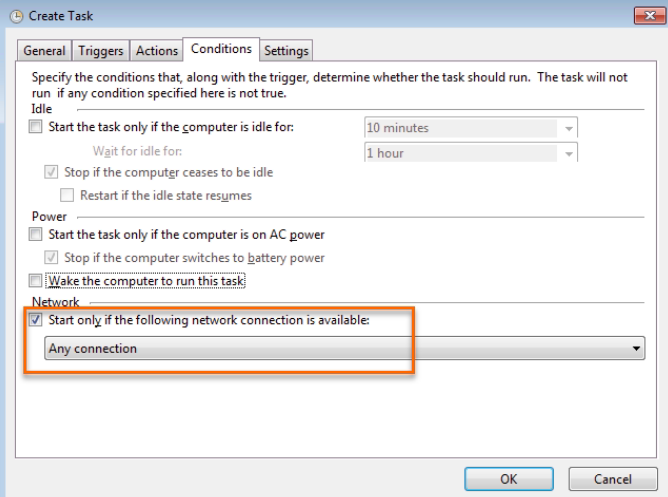The width and height of the screenshot is (668, 497).
Task: Check start only on AC power option
Action: (35, 234)
